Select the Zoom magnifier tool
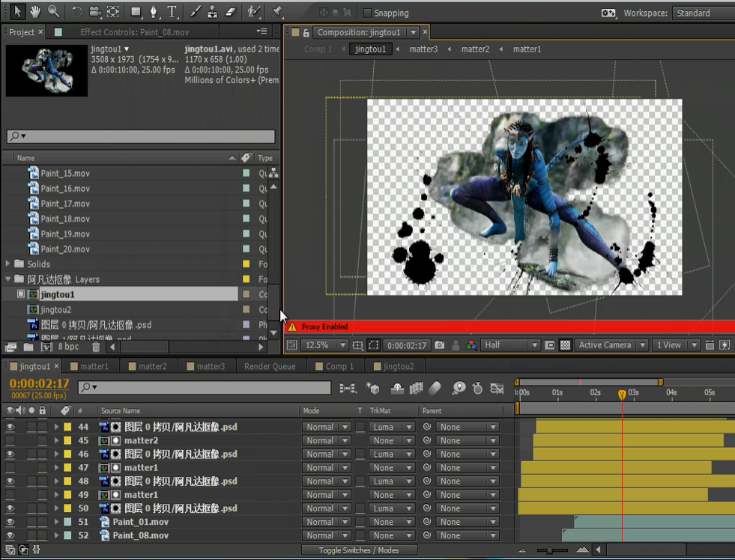The image size is (735, 560). click(53, 12)
